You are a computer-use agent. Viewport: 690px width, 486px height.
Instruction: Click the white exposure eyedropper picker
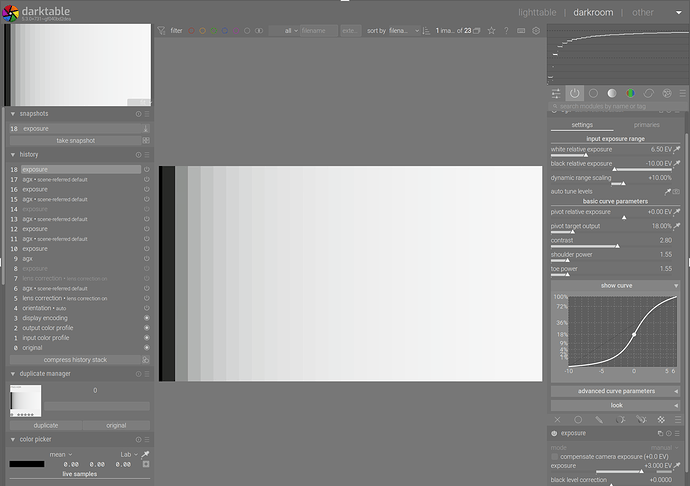click(x=676, y=149)
